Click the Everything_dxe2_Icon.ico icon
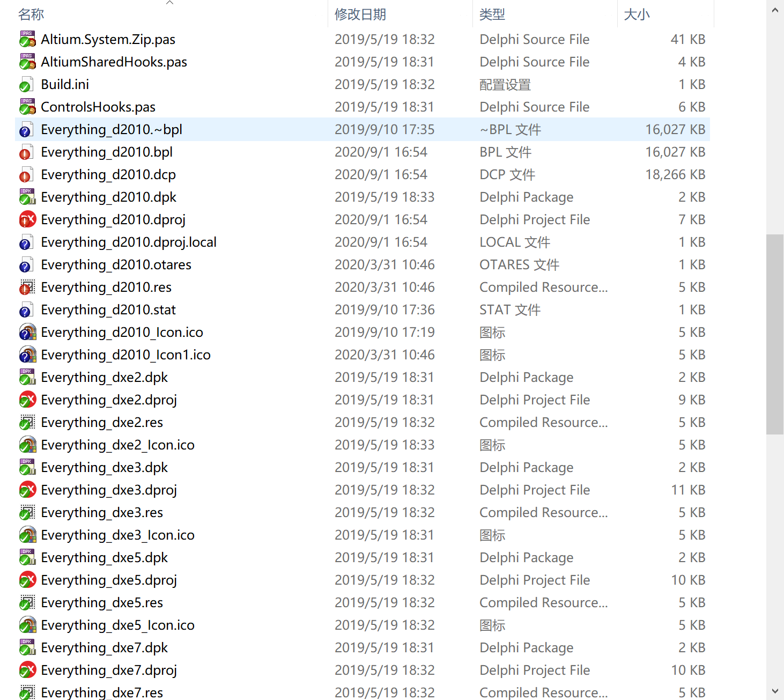Screen dimensions: 784x700 (27, 445)
